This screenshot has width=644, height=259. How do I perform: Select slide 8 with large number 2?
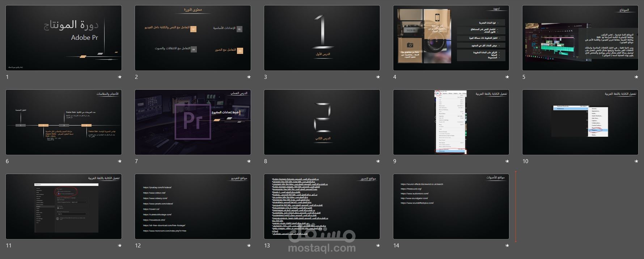pyautogui.click(x=322, y=122)
